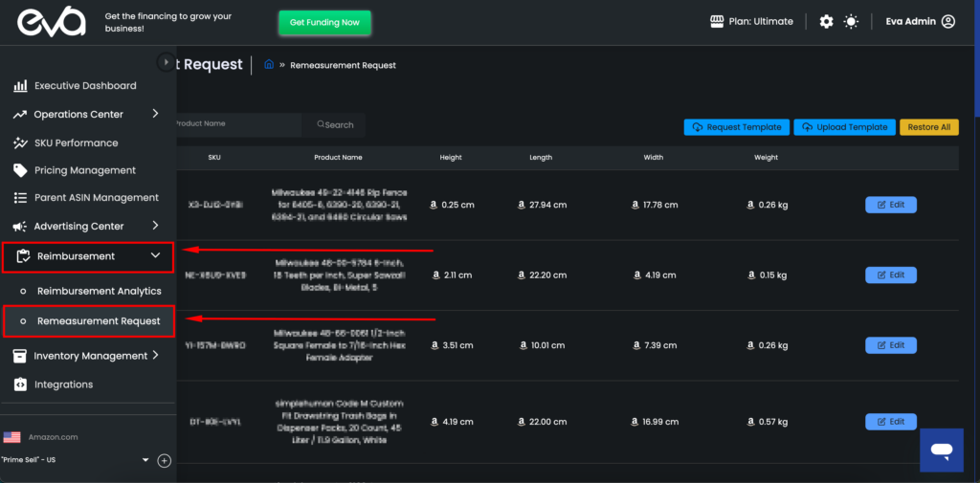The width and height of the screenshot is (980, 483).
Task: Click the Product Name search field
Action: pos(234,124)
